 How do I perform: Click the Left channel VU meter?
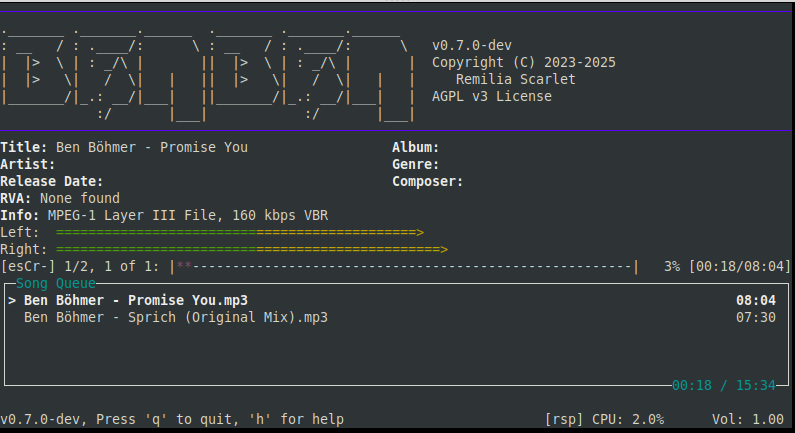(x=240, y=232)
